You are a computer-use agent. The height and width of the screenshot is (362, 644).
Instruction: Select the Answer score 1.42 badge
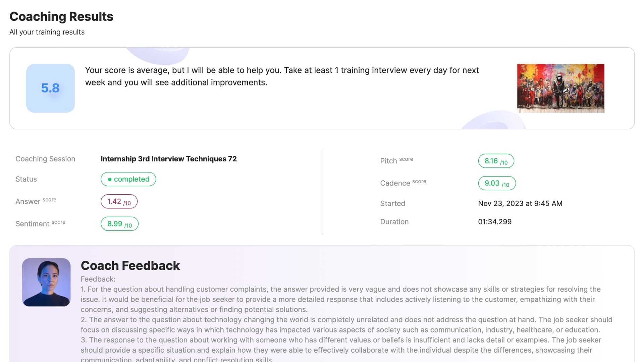pyautogui.click(x=119, y=201)
